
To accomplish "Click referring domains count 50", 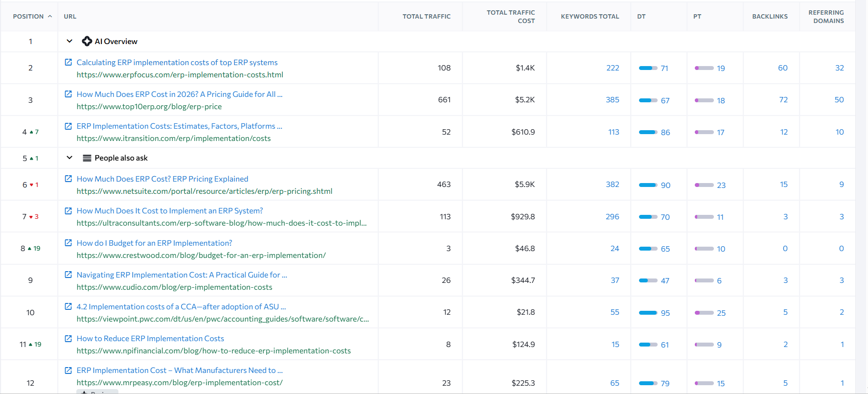I will click(x=839, y=99).
